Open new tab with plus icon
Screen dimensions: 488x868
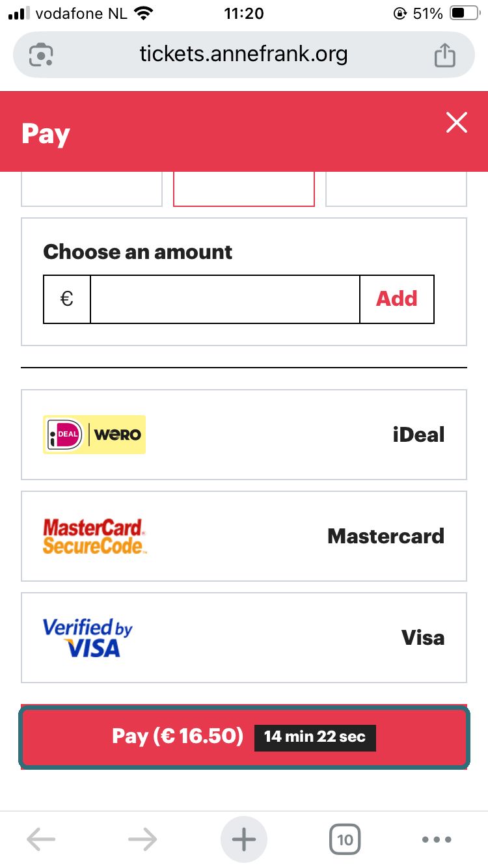[x=244, y=840]
